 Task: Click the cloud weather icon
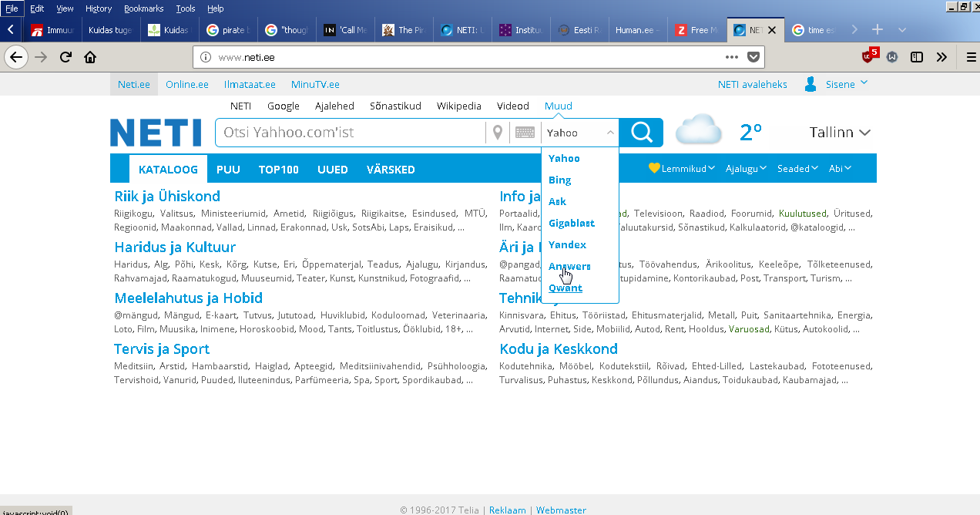tap(698, 130)
